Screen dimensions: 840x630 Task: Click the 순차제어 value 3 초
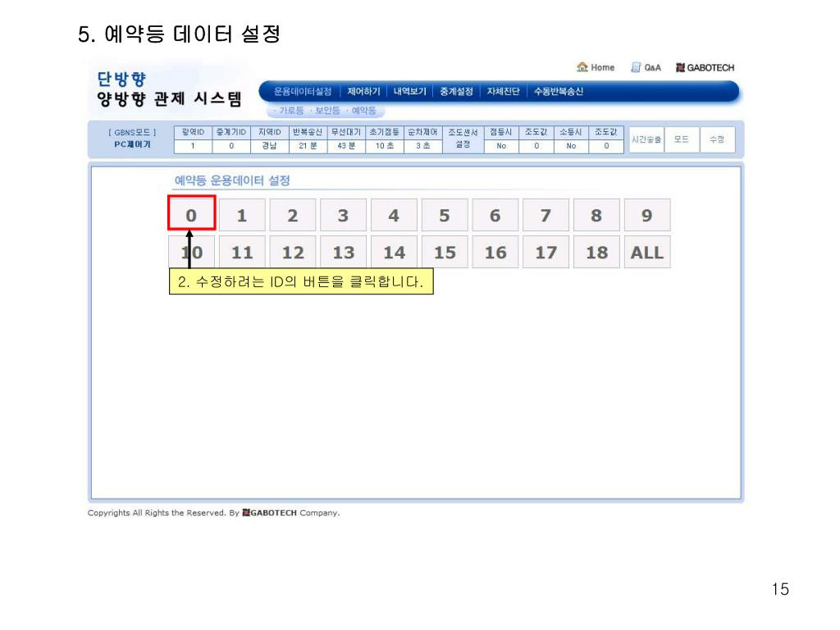(x=422, y=146)
